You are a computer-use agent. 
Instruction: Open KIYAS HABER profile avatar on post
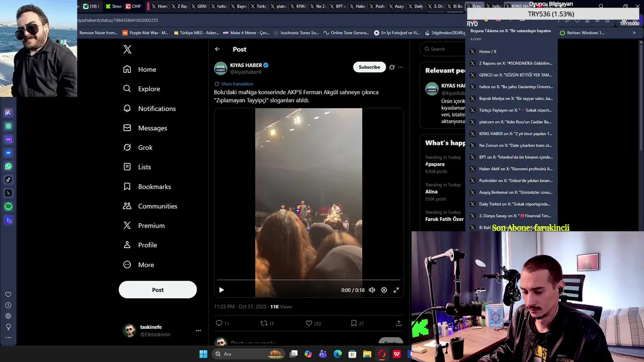221,68
